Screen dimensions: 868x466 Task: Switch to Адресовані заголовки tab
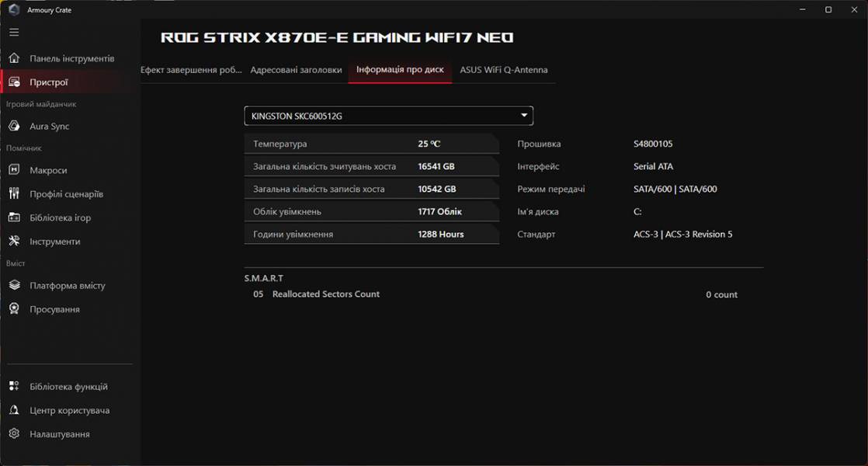coord(296,70)
